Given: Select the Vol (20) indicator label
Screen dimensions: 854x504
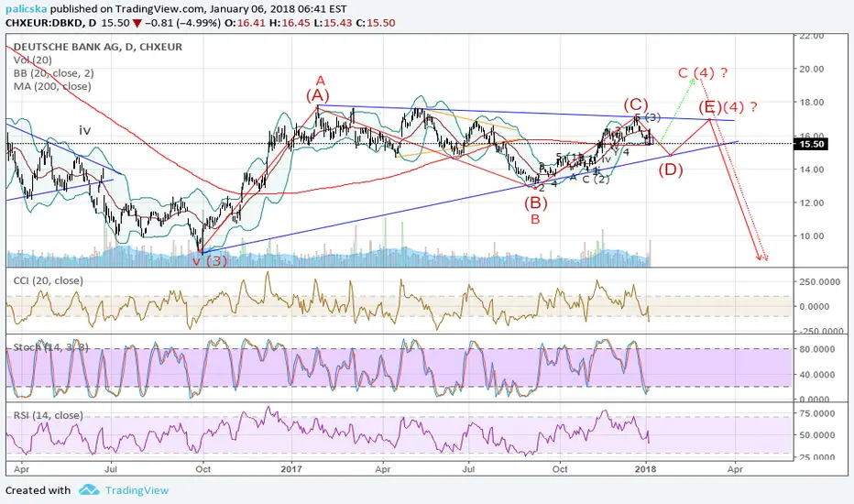Looking at the screenshot, I should click(33, 60).
